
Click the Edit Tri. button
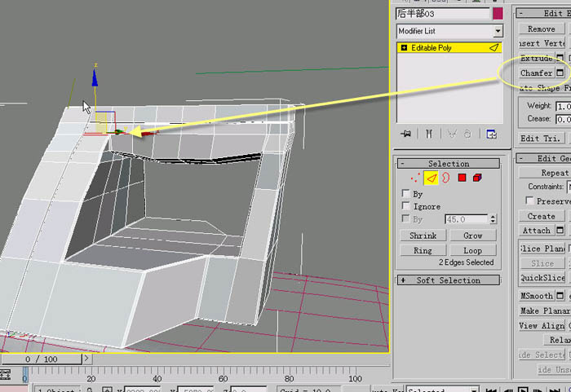click(542, 139)
